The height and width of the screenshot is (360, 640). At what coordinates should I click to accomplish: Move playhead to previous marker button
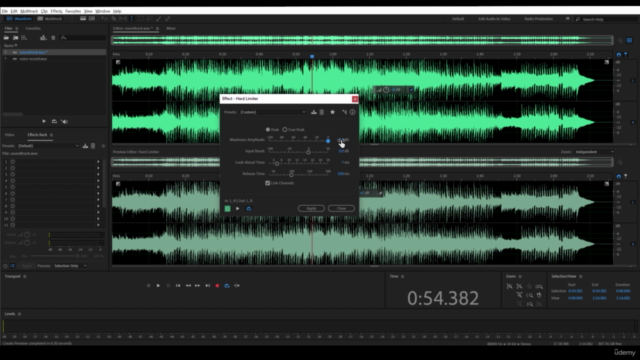point(178,286)
